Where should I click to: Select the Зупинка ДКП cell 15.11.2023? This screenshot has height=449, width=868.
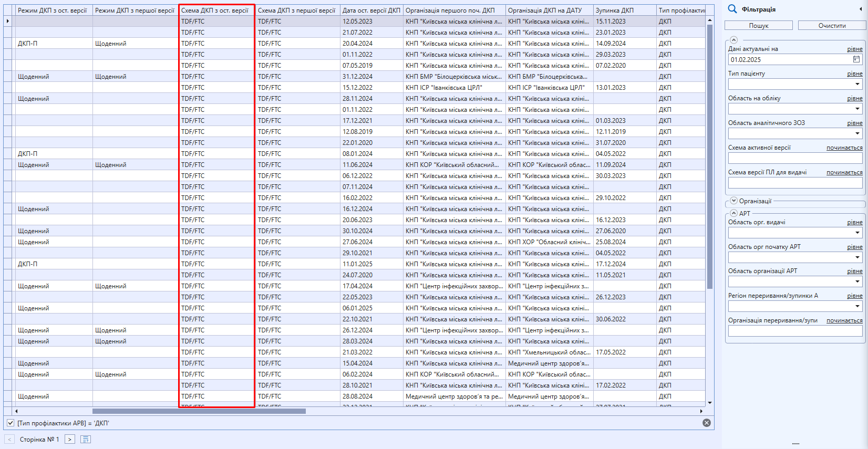(x=625, y=22)
